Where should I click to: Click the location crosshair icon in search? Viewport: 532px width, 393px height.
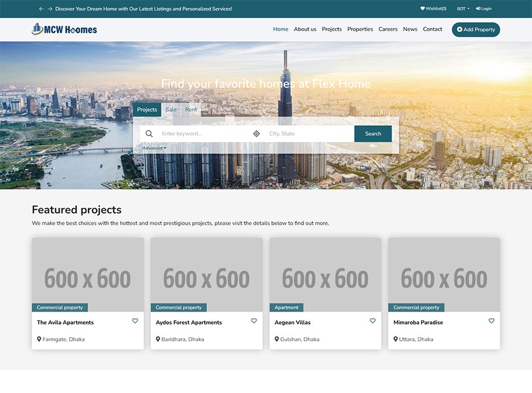[x=256, y=134]
